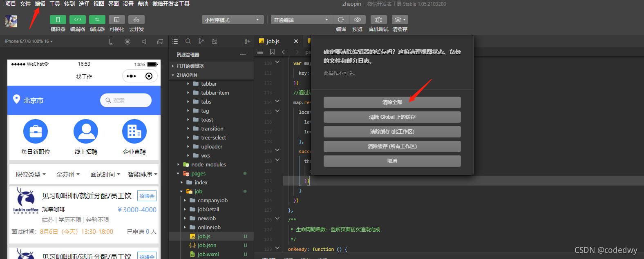
Task: Click the simulator record circle icon
Action: tap(127, 42)
